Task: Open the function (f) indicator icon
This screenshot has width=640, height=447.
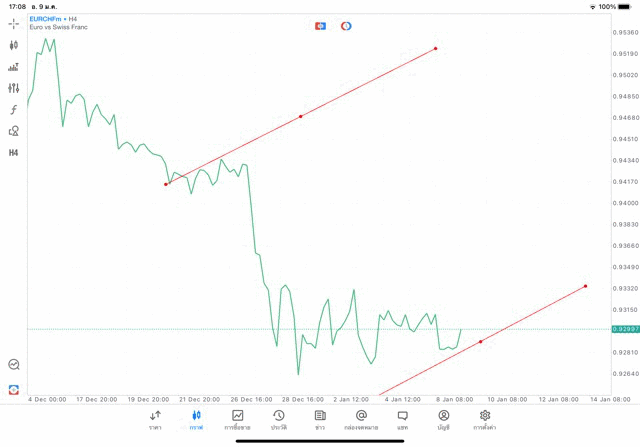Action: pos(14,109)
